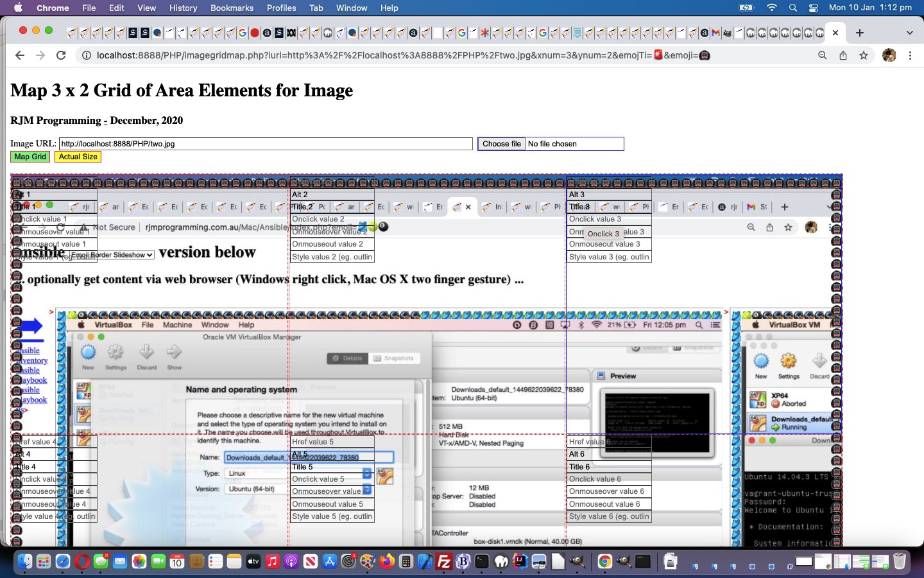Open Podcasts from the Dock
924x578 pixels.
[x=291, y=562]
